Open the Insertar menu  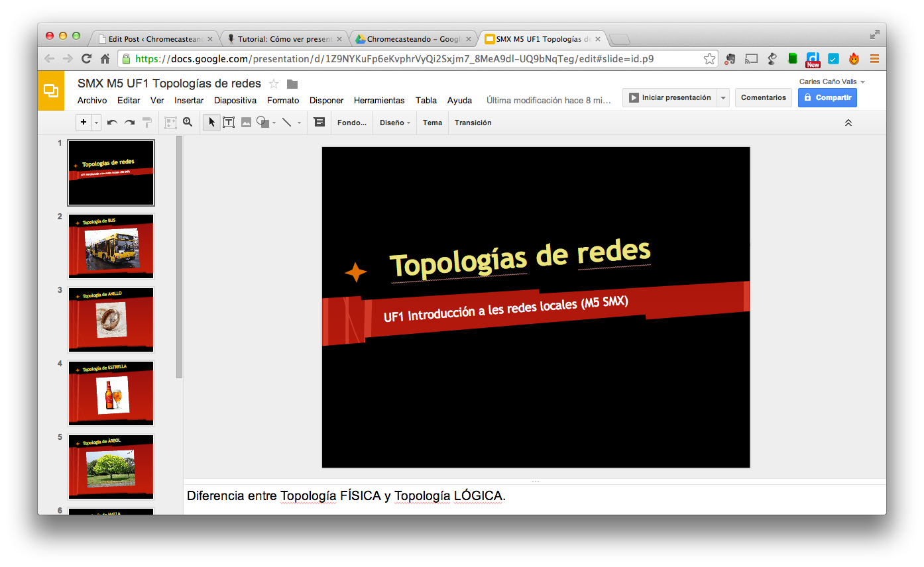189,100
